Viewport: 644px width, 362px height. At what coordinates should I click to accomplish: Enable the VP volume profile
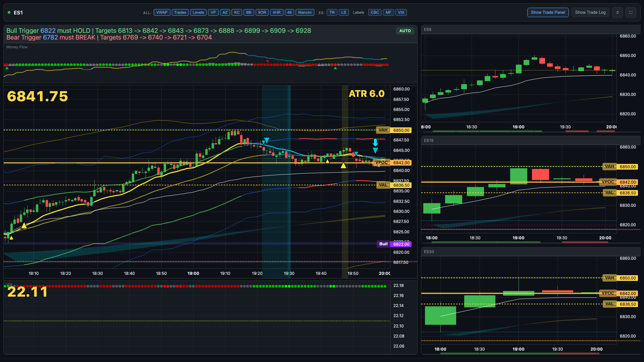click(213, 12)
